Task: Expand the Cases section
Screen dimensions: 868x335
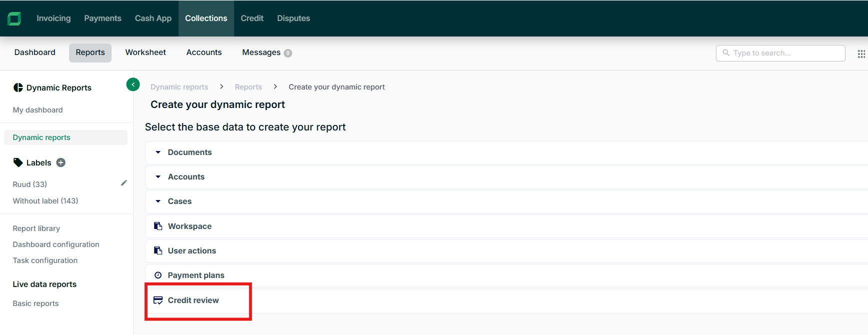Action: click(158, 201)
